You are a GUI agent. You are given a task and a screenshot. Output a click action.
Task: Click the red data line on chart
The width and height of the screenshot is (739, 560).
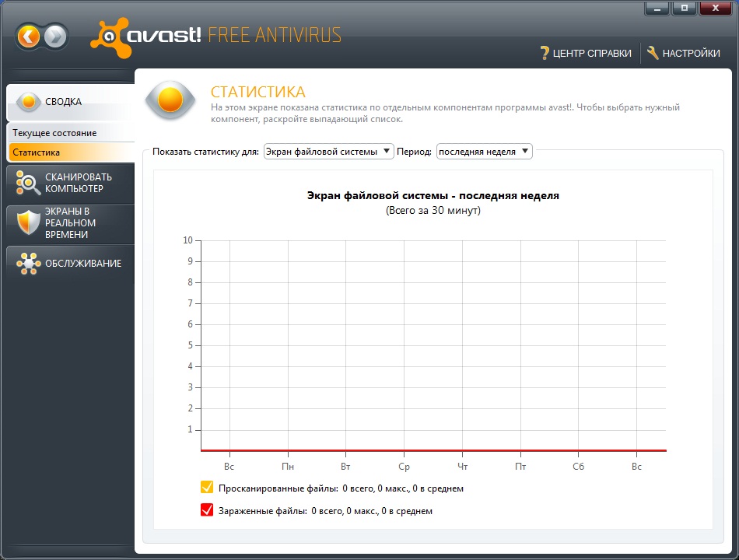click(x=433, y=450)
